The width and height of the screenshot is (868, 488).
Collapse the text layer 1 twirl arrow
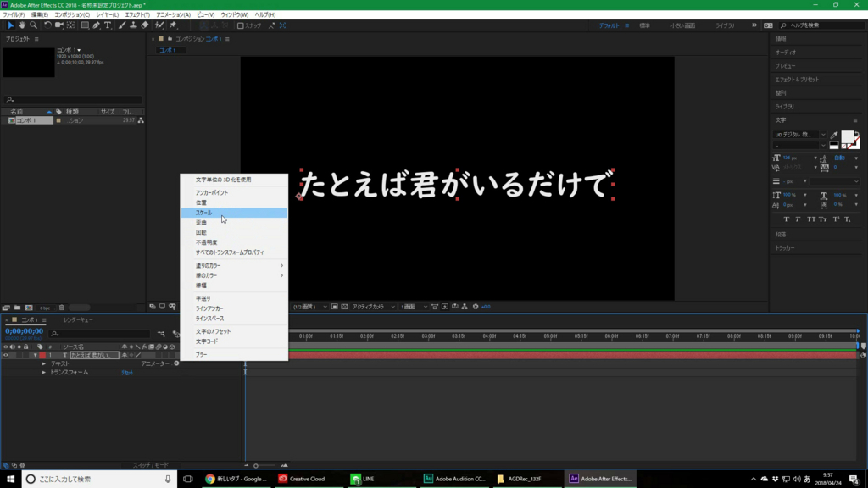coord(35,355)
